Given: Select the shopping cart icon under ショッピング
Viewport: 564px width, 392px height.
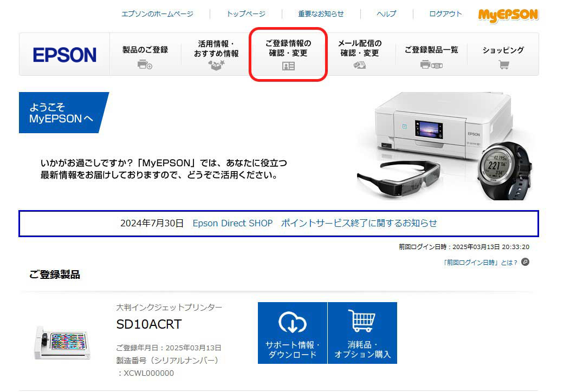Looking at the screenshot, I should [503, 64].
